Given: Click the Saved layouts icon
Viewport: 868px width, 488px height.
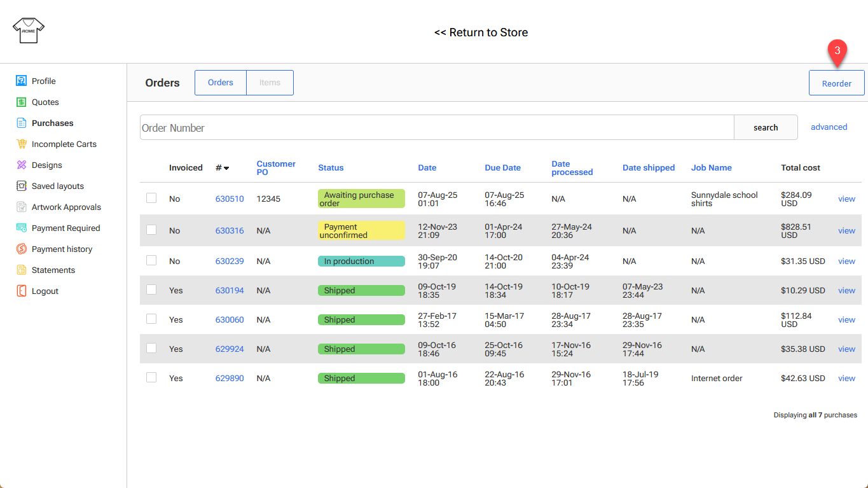Looking at the screenshot, I should 21,186.
